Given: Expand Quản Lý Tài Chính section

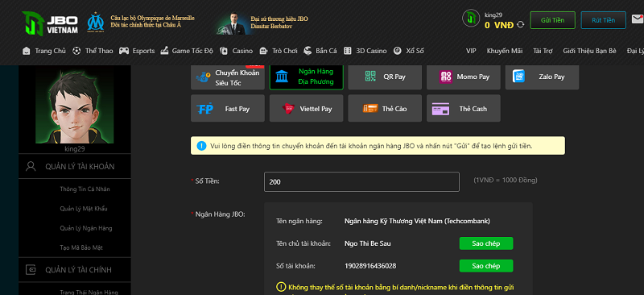Looking at the screenshot, I should [74, 269].
